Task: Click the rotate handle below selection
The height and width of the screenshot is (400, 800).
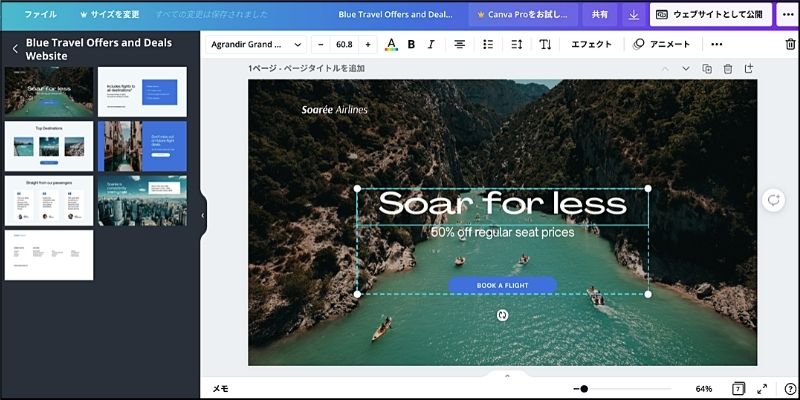Action: 503,315
